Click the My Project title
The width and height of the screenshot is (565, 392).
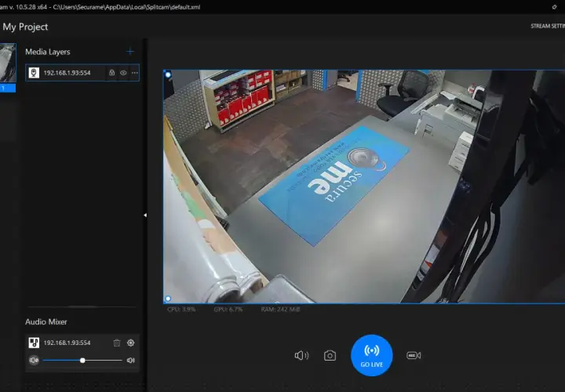click(x=25, y=27)
